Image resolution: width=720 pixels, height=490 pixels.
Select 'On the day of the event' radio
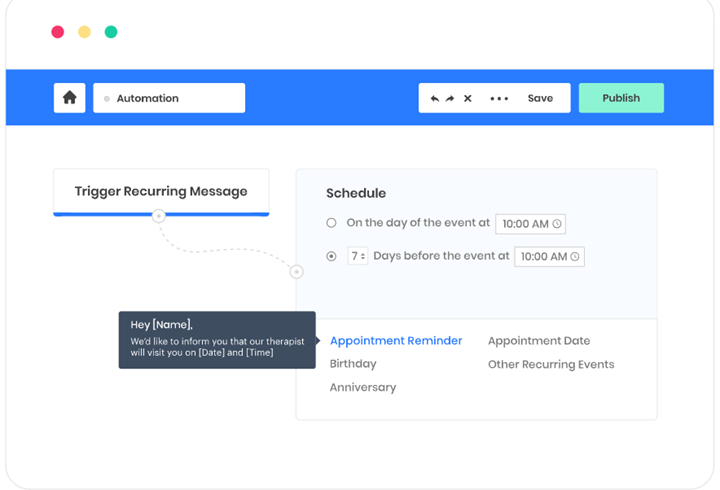pyautogui.click(x=332, y=223)
